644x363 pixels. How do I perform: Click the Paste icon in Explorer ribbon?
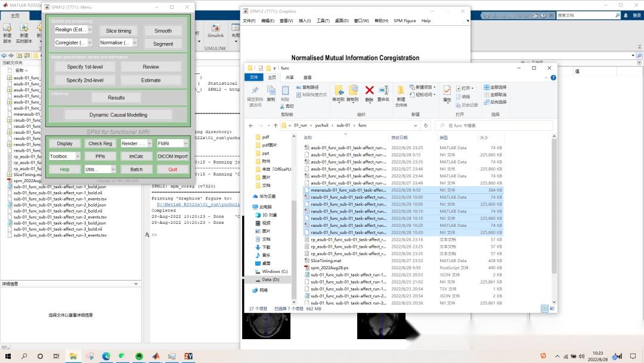tap(286, 90)
